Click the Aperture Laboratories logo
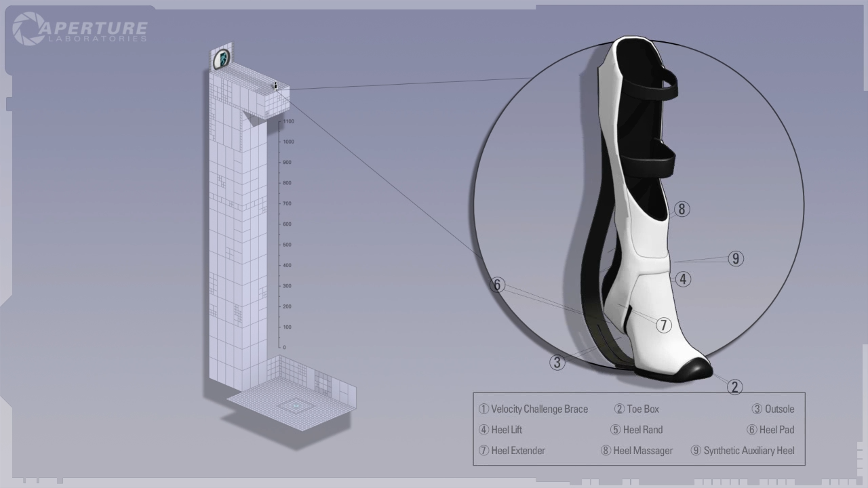Image resolution: width=868 pixels, height=488 pixels. point(79,29)
